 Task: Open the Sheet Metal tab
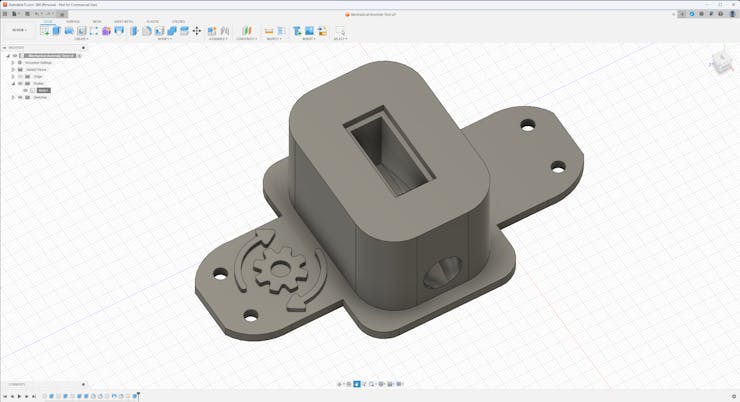124,21
